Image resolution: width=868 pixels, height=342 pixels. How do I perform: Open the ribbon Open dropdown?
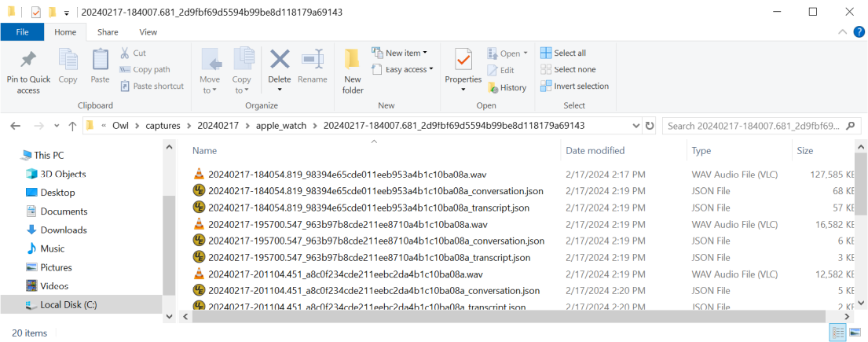507,53
